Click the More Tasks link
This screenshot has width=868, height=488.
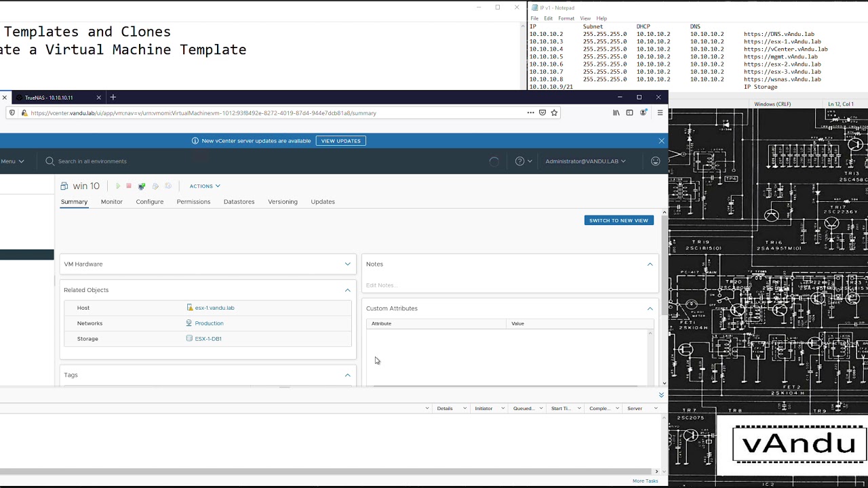(x=645, y=481)
